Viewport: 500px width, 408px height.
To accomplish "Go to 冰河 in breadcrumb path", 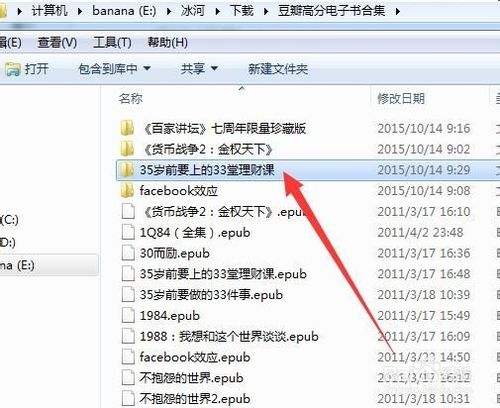I will click(x=193, y=11).
